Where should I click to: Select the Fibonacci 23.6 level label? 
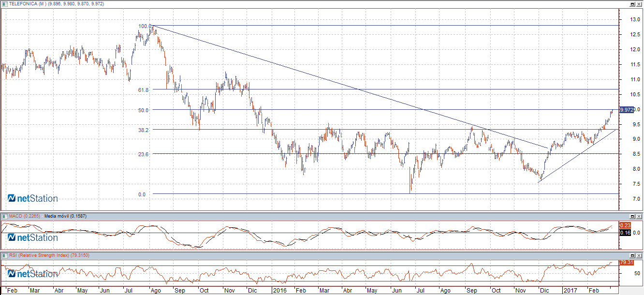[x=144, y=154]
